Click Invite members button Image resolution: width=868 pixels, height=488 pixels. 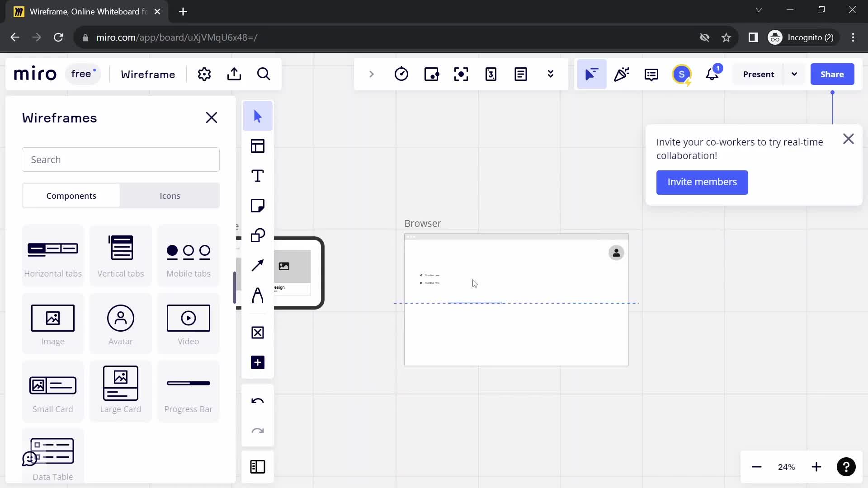pyautogui.click(x=702, y=182)
